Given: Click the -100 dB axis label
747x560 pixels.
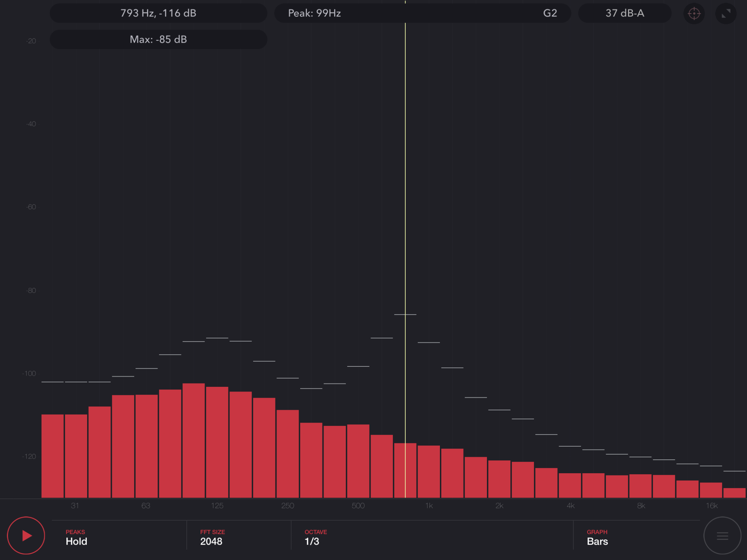Looking at the screenshot, I should pyautogui.click(x=29, y=373).
